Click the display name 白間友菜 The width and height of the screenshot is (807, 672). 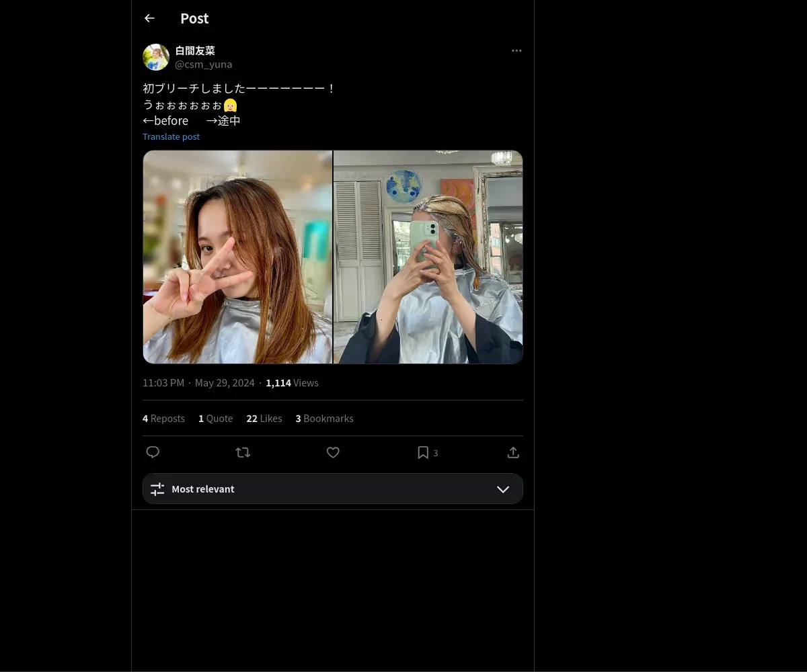195,50
